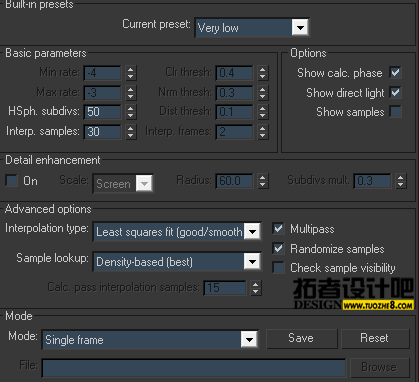Click the Interp. samples field
The image size is (419, 382).
[102, 132]
